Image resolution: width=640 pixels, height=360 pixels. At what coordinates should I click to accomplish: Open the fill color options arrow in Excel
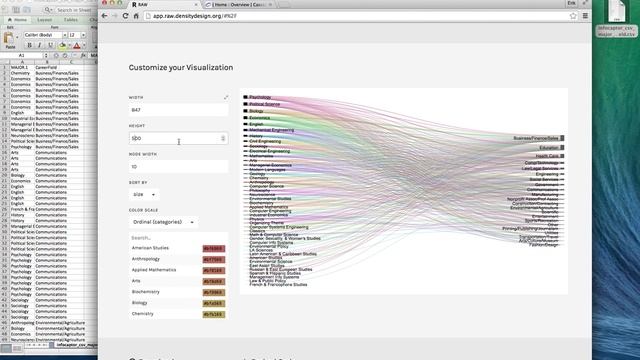click(69, 45)
